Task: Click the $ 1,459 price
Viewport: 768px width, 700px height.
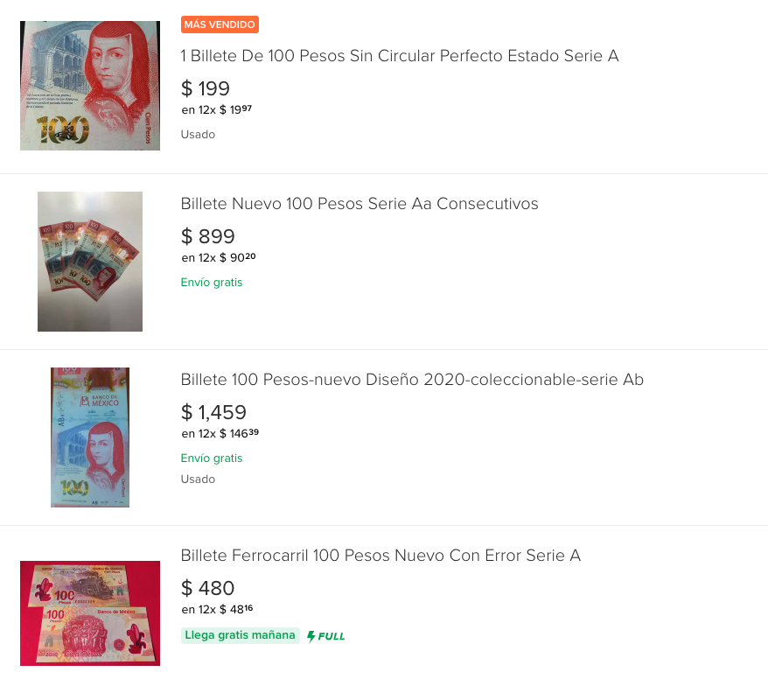Action: click(214, 412)
